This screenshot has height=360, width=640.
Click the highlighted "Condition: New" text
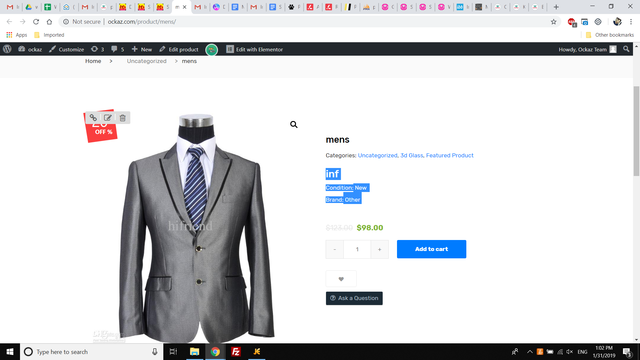(x=347, y=188)
